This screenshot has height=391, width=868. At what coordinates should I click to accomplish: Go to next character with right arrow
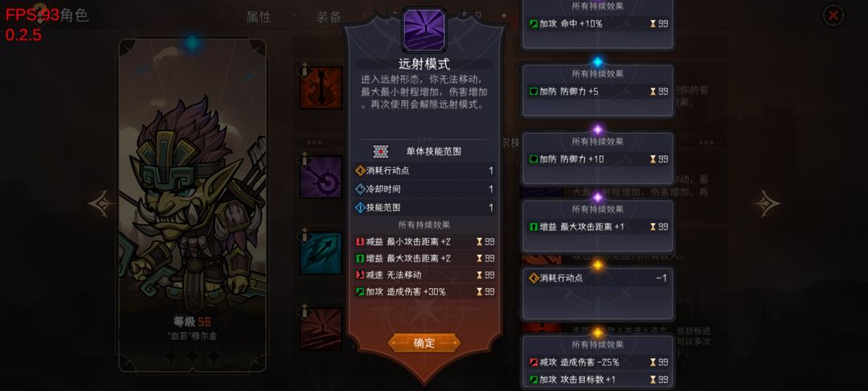coord(766,204)
